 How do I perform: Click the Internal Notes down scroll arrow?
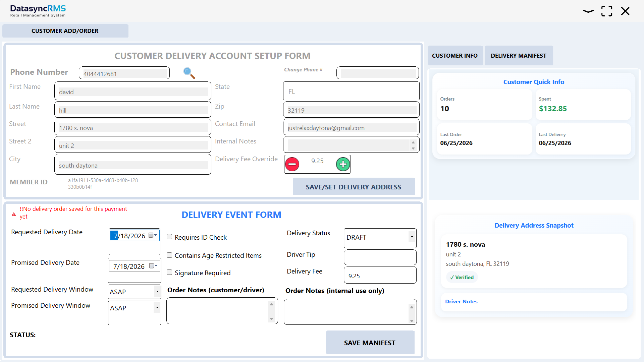413,148
